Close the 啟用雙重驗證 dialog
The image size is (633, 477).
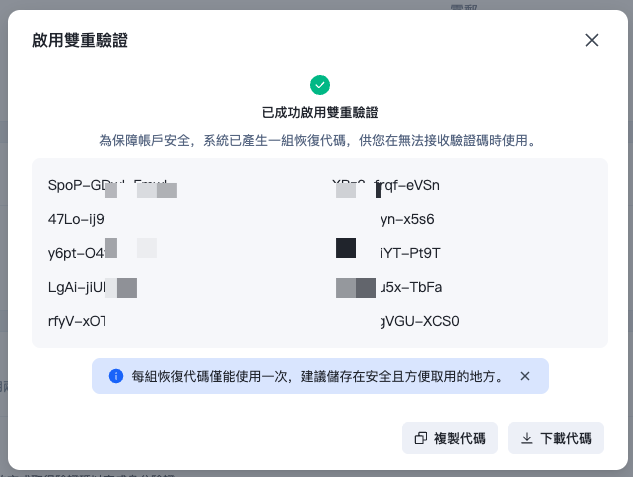591,40
